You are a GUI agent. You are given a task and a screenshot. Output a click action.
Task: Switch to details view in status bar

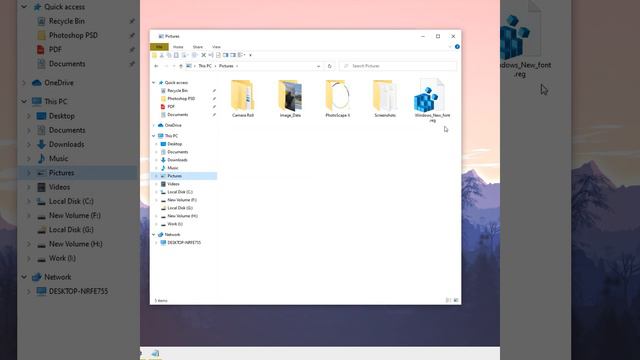coord(448,300)
